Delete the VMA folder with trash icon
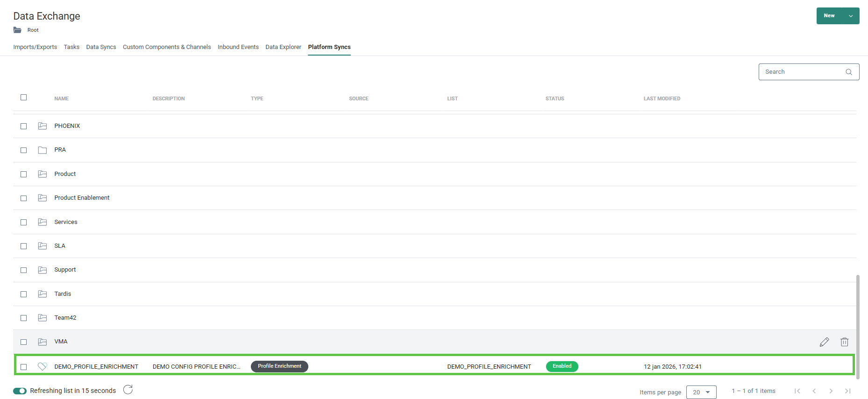The width and height of the screenshot is (868, 399). tap(844, 342)
